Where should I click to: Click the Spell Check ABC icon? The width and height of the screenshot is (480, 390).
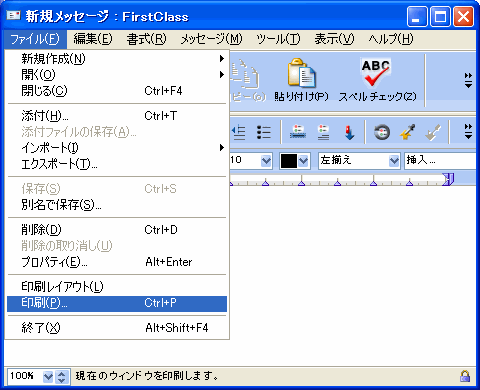pyautogui.click(x=376, y=72)
